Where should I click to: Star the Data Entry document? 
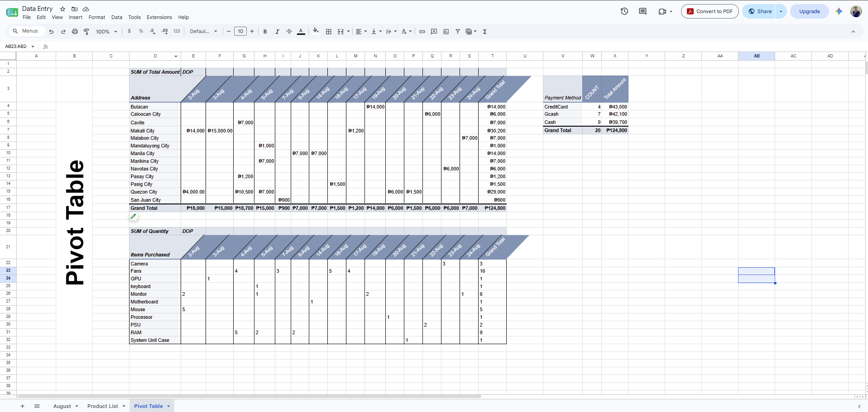[x=62, y=9]
